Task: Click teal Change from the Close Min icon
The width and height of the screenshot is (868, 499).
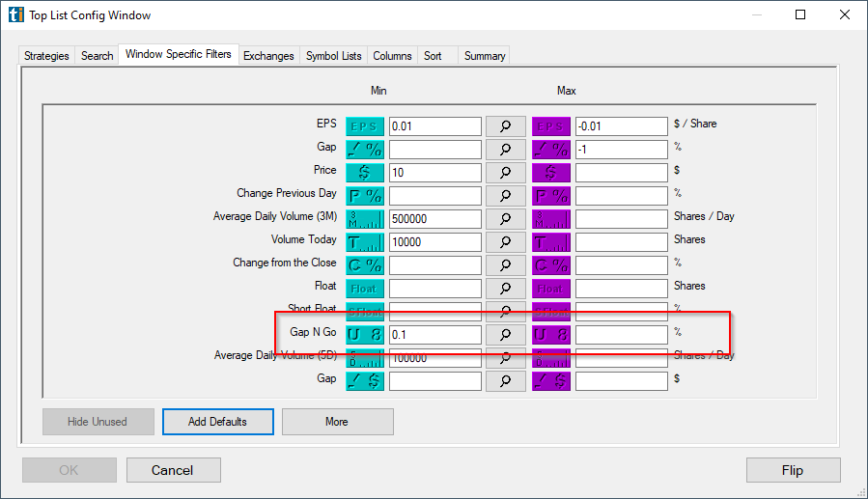Action: 365,265
